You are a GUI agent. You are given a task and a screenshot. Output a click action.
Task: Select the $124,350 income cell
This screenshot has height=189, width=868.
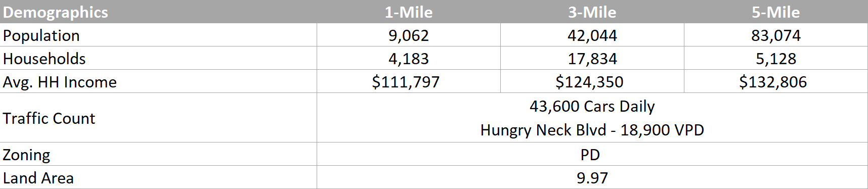coord(592,81)
